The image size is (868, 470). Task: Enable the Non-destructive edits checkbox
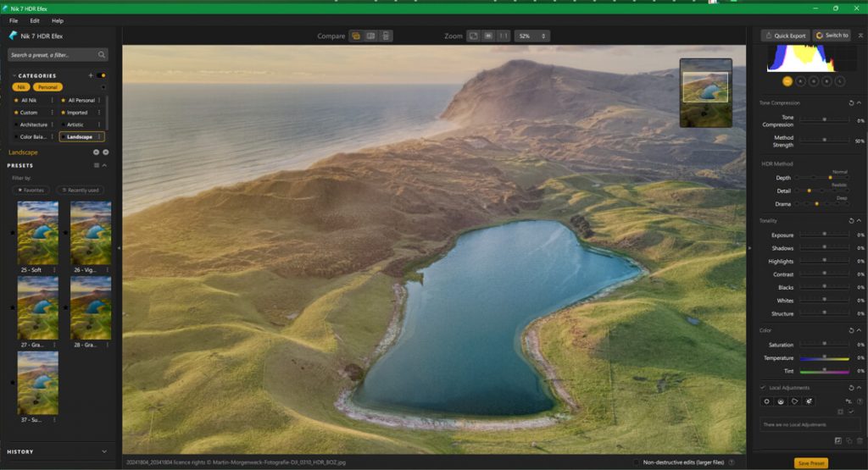(x=636, y=462)
